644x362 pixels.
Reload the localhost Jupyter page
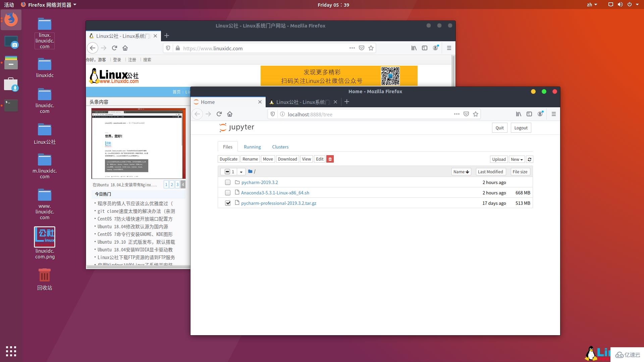click(219, 114)
